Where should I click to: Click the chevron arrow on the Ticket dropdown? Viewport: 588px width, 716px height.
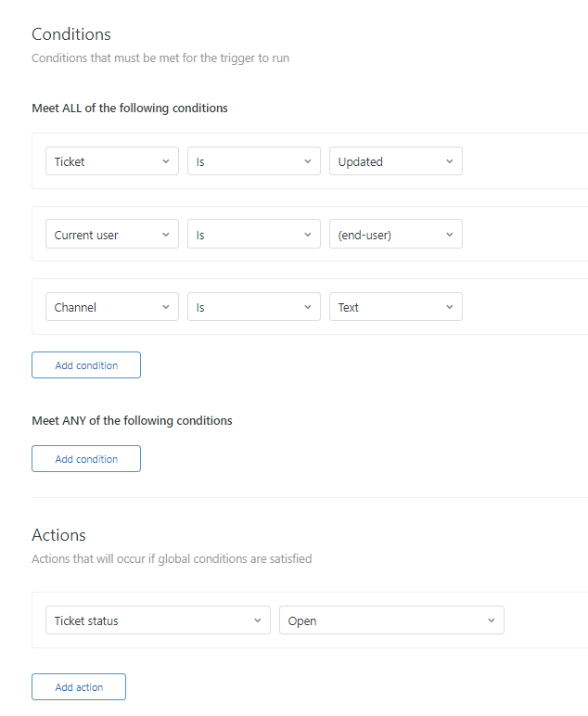tap(166, 161)
